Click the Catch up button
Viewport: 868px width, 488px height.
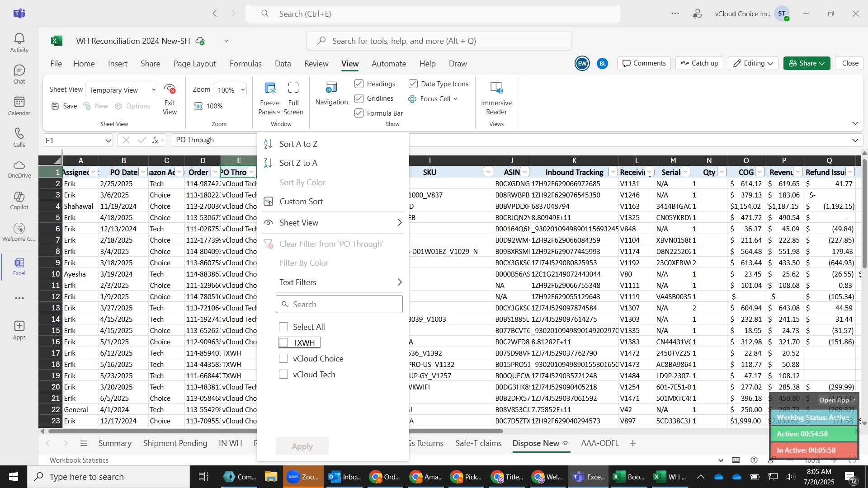pos(699,63)
